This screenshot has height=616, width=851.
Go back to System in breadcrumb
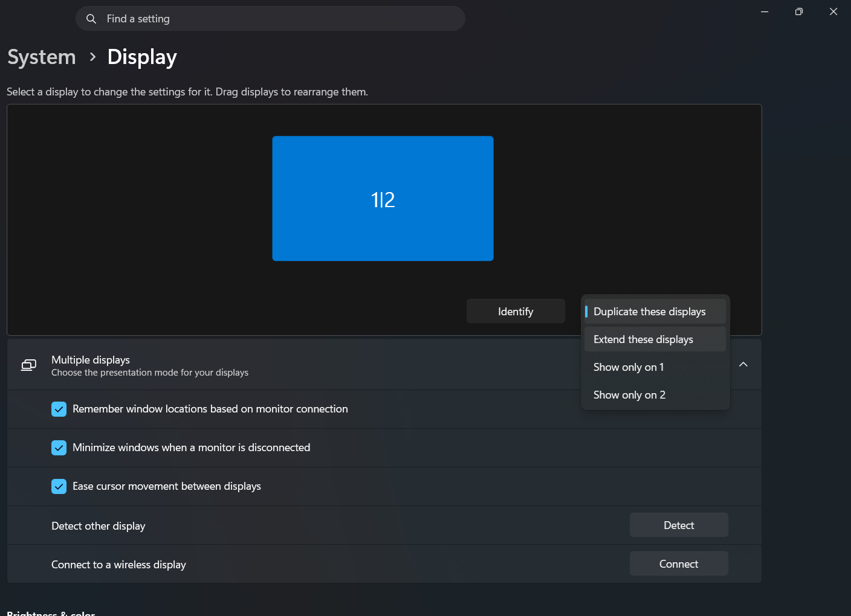click(42, 57)
